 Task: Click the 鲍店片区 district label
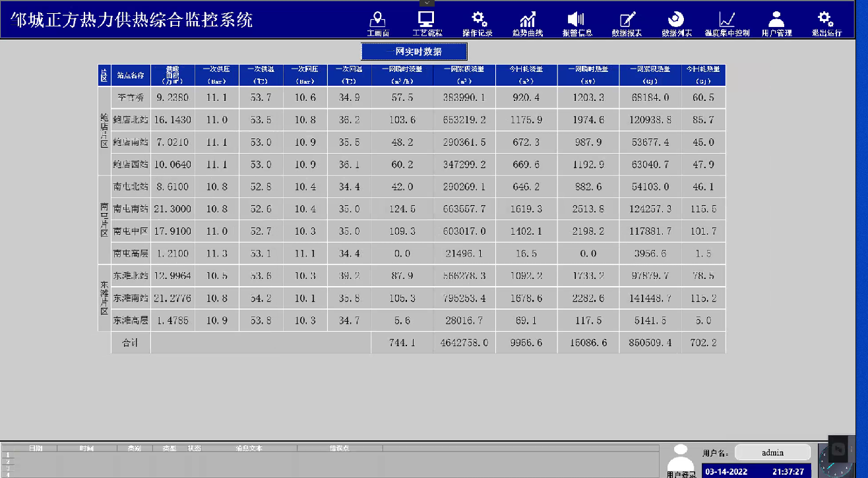tap(104, 131)
